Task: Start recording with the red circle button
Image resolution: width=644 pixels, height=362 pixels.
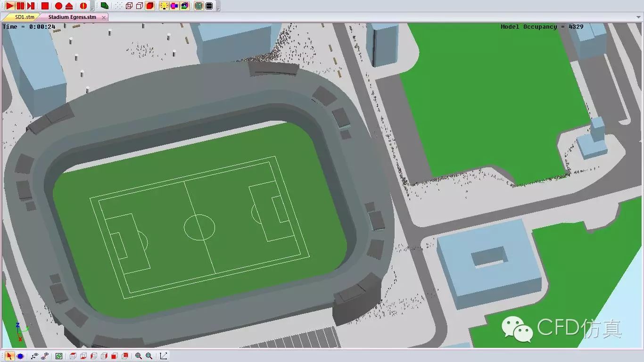Action: pos(58,6)
